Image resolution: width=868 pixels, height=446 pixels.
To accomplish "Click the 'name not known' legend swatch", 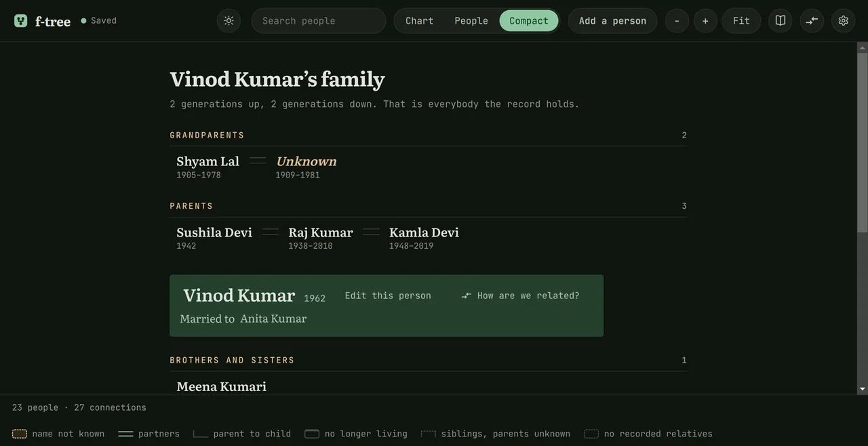I will (x=20, y=434).
